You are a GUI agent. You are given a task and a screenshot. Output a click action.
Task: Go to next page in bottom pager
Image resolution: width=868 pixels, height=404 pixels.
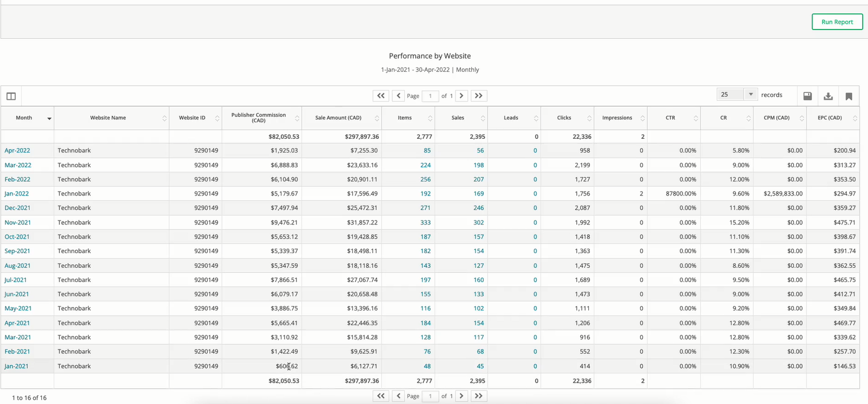click(x=461, y=396)
